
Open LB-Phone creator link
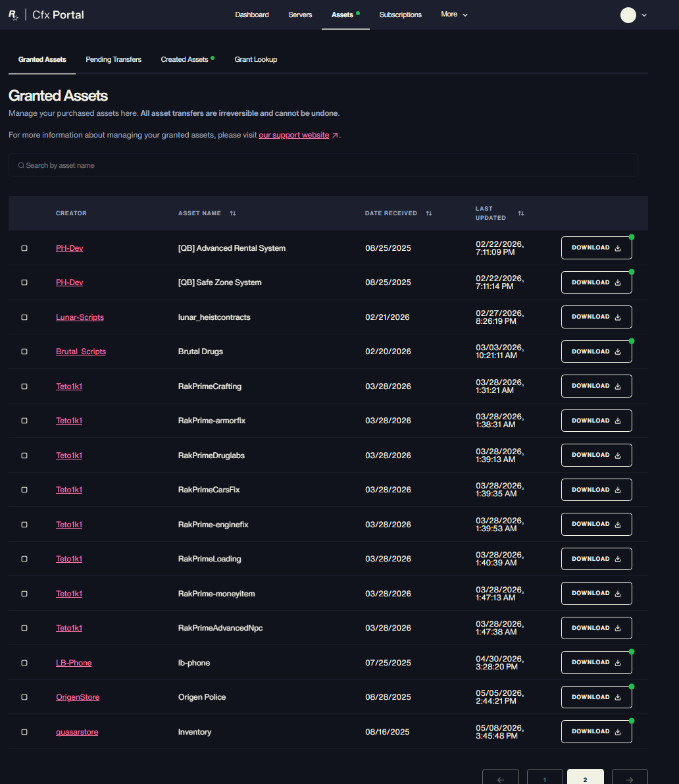(74, 663)
